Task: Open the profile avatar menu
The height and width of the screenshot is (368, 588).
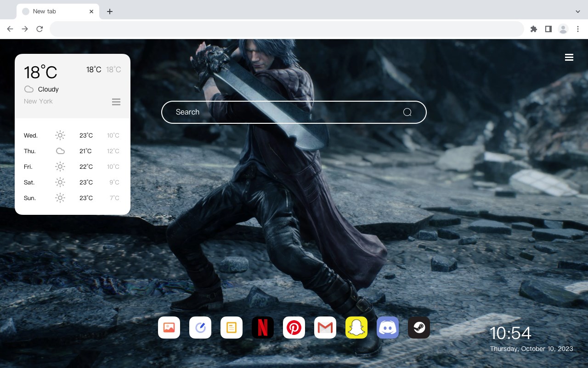Action: pyautogui.click(x=563, y=29)
